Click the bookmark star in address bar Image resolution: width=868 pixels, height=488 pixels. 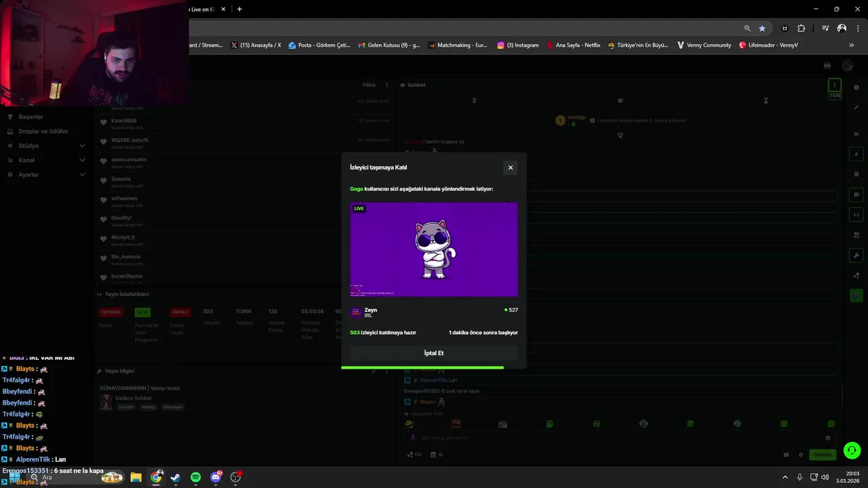point(762,28)
